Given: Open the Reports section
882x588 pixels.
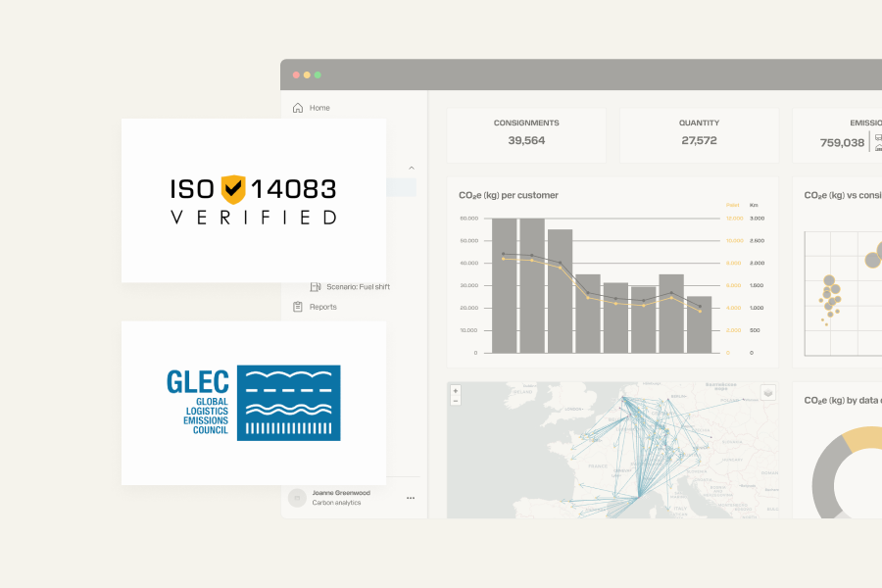Looking at the screenshot, I should pos(322,307).
